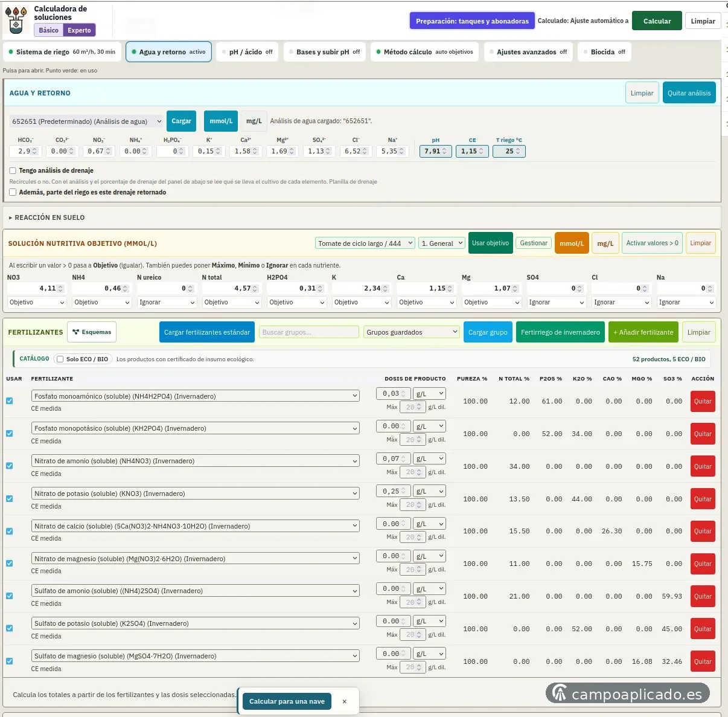Click the pH value field 7,91
The width and height of the screenshot is (728, 717).
(436, 151)
